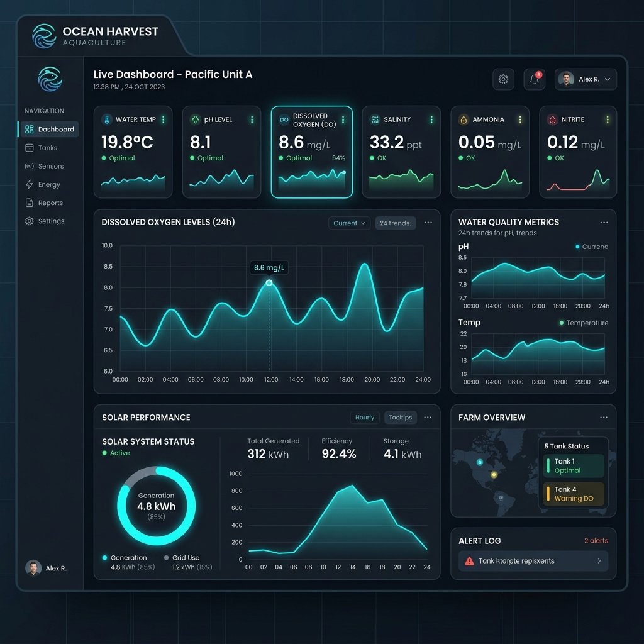Open Farm Overview more options

(603, 418)
